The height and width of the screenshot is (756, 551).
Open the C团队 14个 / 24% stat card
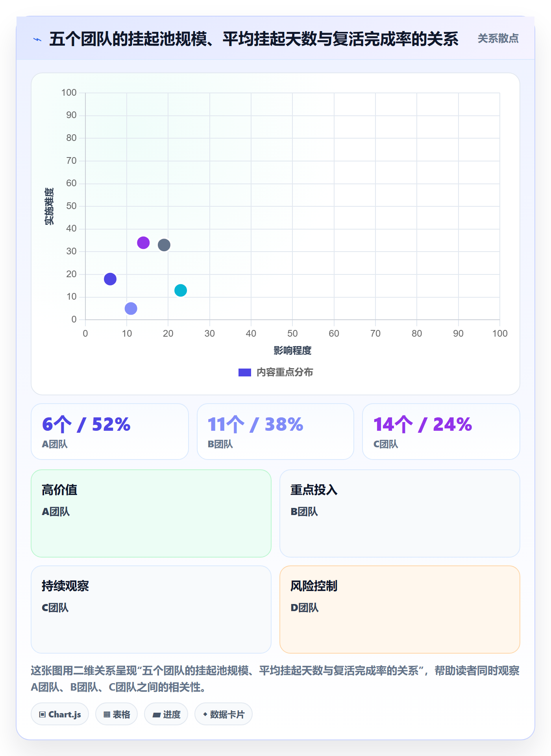click(x=441, y=432)
